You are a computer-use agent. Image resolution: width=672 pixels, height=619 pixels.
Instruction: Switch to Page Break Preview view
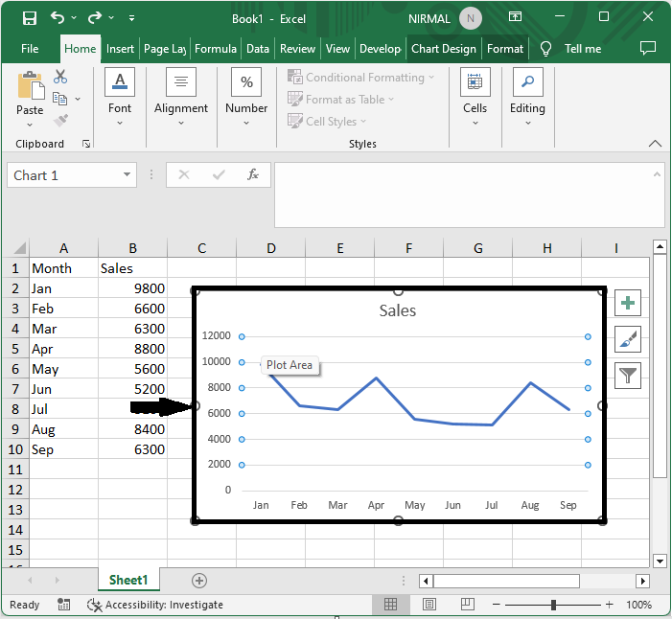(x=470, y=605)
